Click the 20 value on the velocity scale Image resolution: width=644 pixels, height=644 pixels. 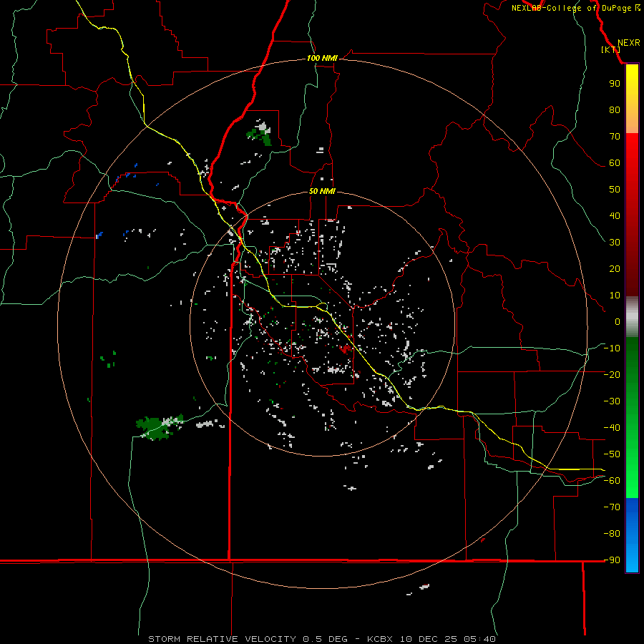[x=615, y=268]
